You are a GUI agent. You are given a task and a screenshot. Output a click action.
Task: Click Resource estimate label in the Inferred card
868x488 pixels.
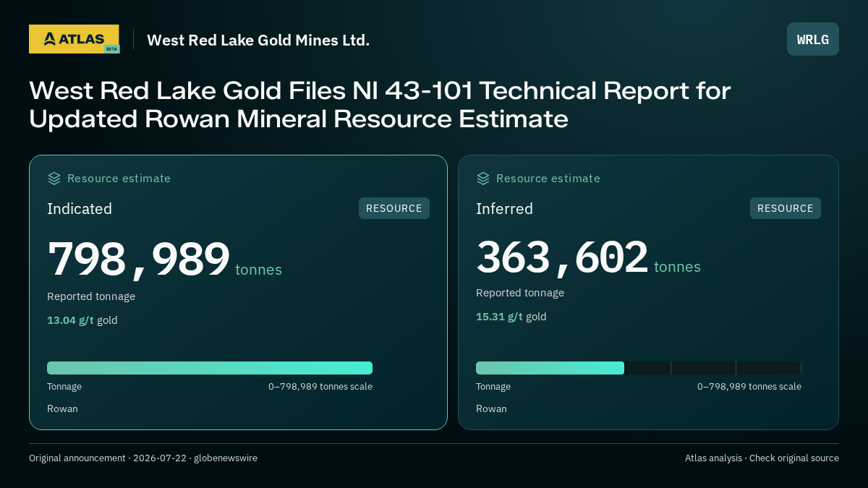click(548, 179)
